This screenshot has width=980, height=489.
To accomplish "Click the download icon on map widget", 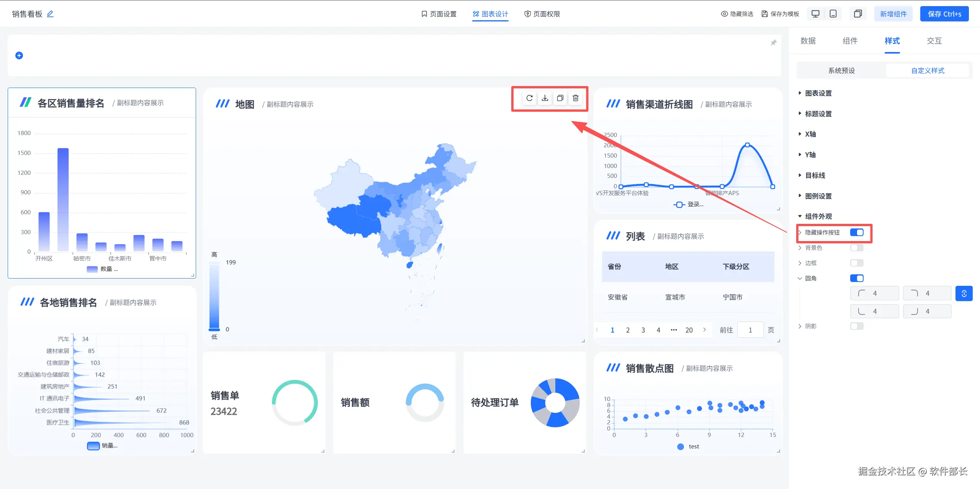I will pyautogui.click(x=545, y=98).
